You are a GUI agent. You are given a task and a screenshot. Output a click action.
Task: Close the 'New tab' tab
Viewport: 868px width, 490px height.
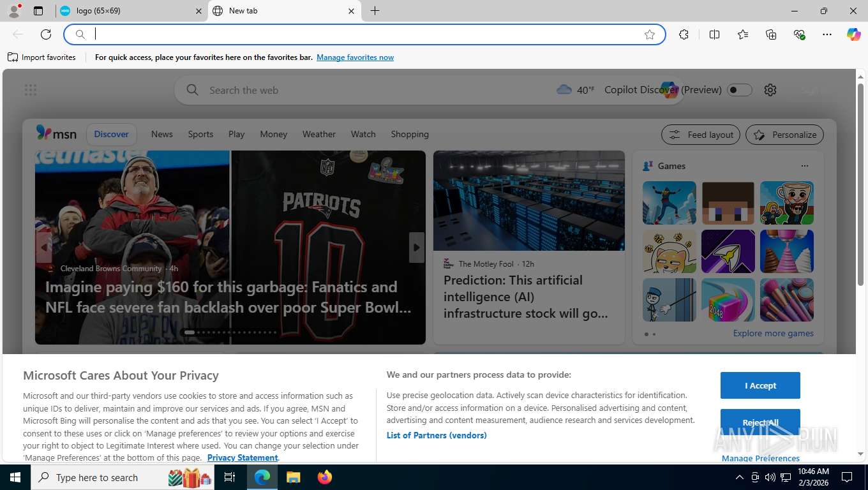[352, 11]
